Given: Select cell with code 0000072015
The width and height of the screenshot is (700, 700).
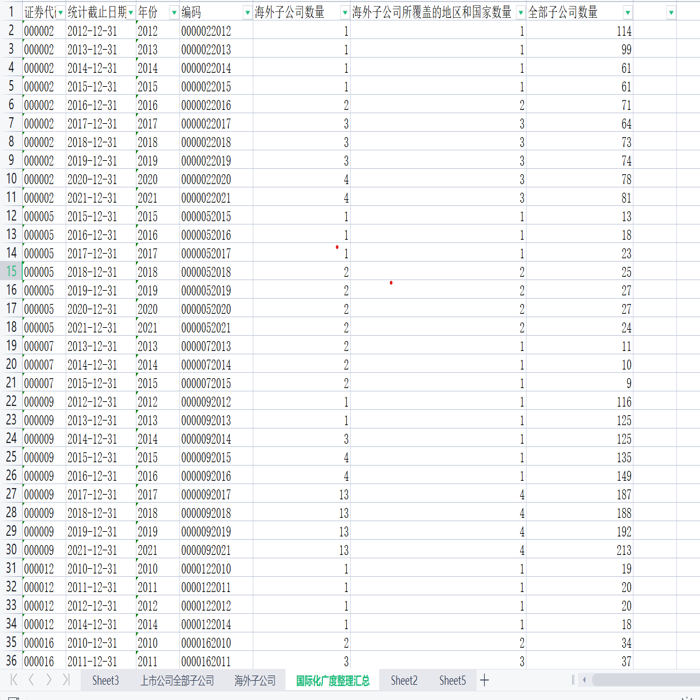Looking at the screenshot, I should pyautogui.click(x=216, y=383).
